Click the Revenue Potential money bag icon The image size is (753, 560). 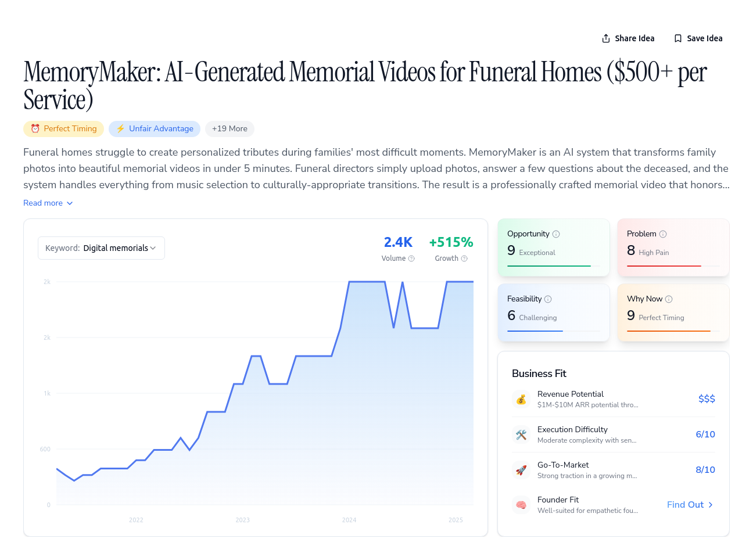521,399
